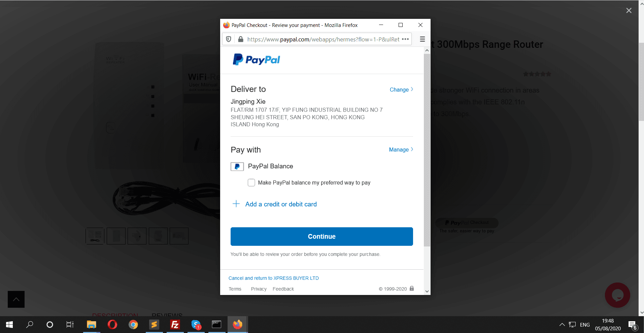Image resolution: width=644 pixels, height=333 pixels.
Task: Click the padlock site security icon
Action: point(240,39)
